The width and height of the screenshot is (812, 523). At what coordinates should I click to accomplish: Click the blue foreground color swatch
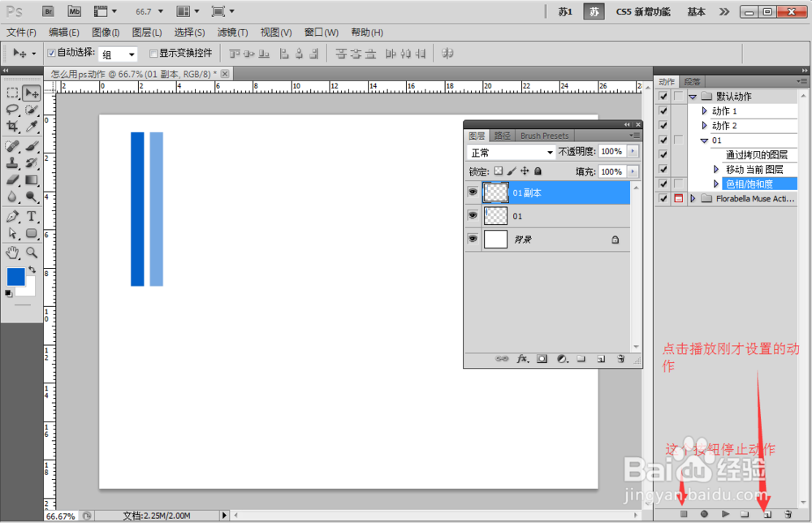(15, 276)
